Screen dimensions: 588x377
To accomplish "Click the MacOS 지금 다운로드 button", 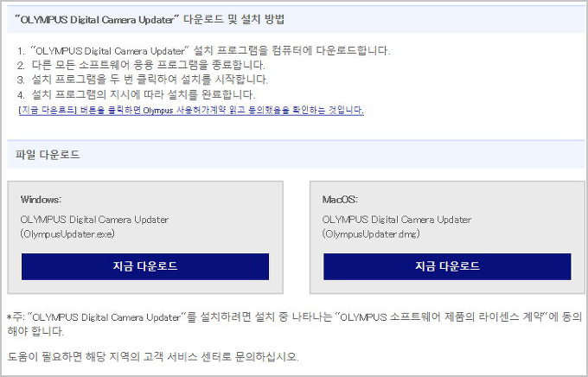I will pyautogui.click(x=447, y=266).
